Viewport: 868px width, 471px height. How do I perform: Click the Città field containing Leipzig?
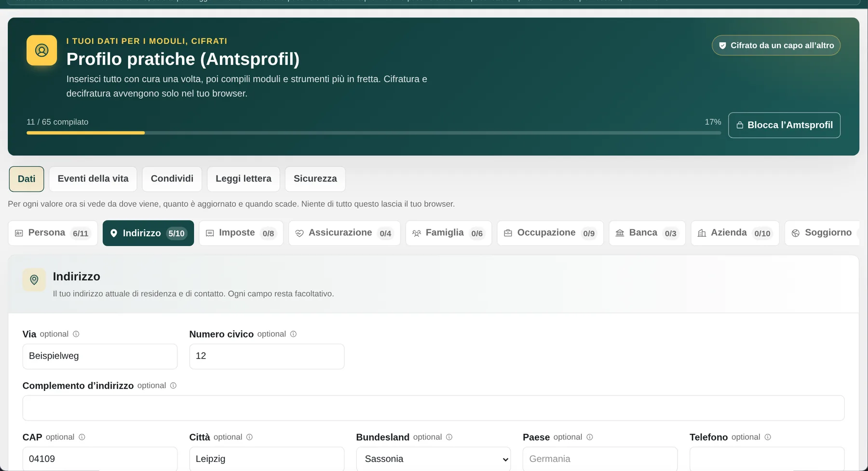(267, 459)
